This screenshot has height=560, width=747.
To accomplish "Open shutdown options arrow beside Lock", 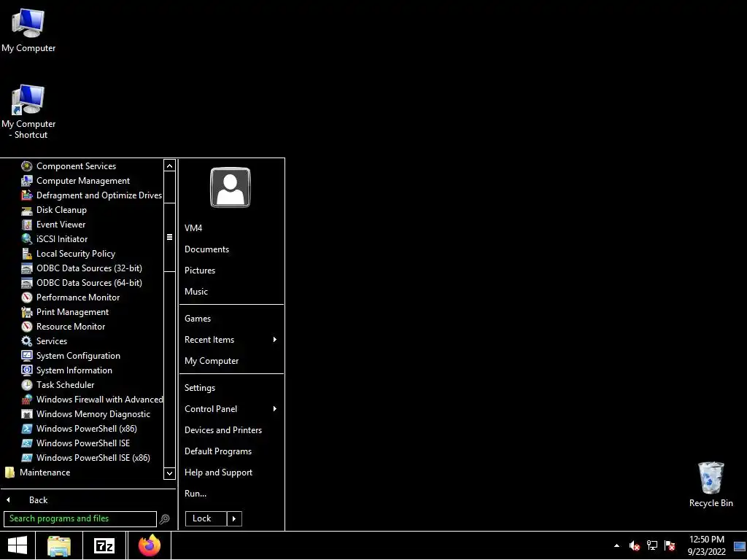I will (x=234, y=518).
